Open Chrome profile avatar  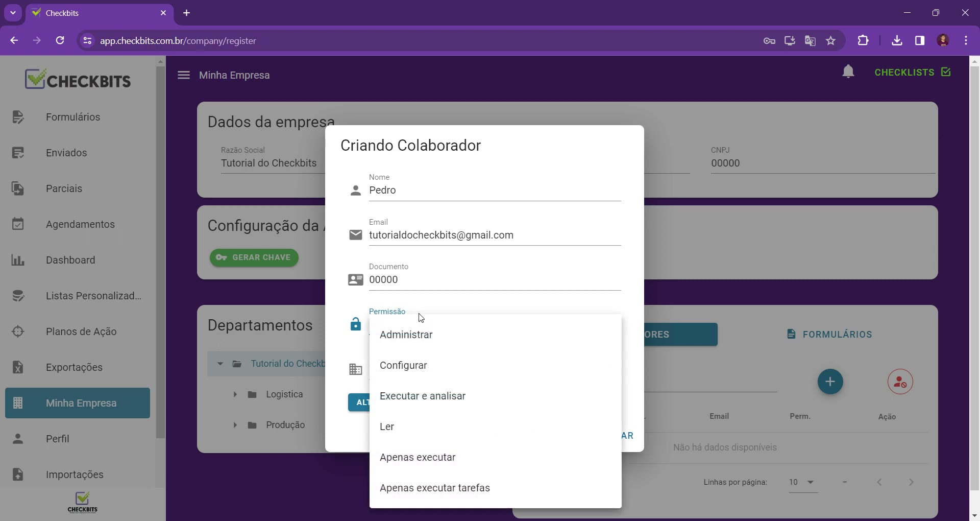pyautogui.click(x=943, y=40)
